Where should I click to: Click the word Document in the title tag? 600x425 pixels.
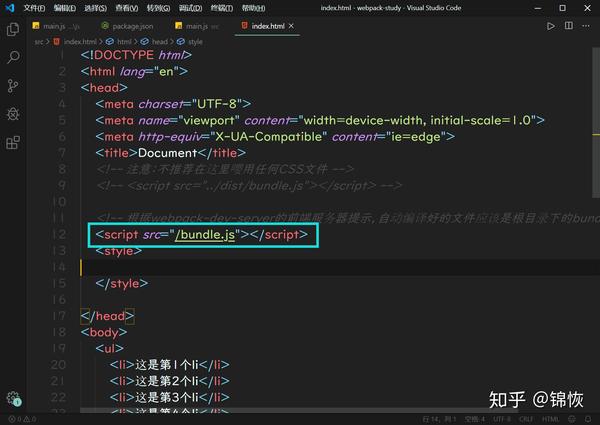click(x=167, y=153)
